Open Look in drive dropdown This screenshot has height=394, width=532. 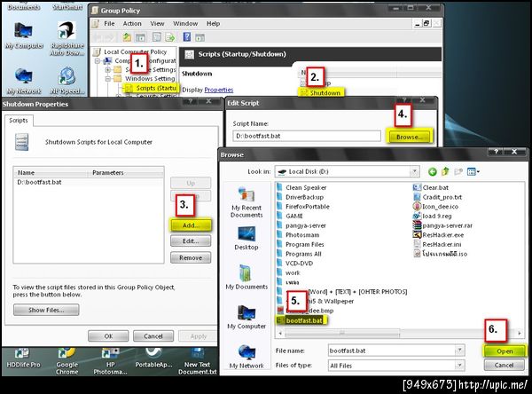click(x=414, y=171)
